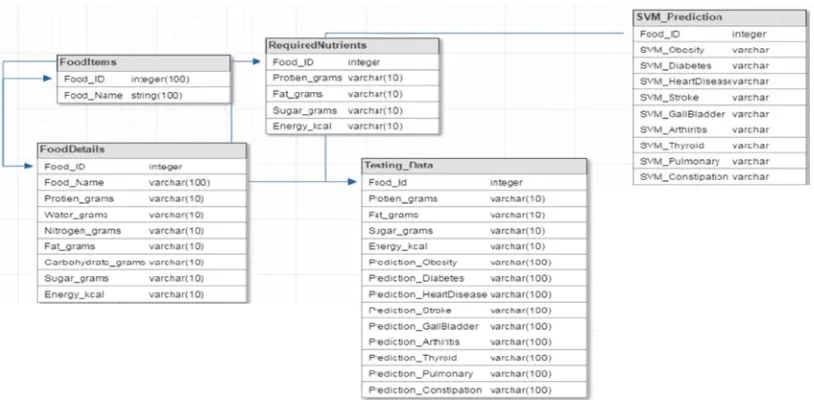Select the FoodItems table header
Viewport: 814px width, 400px height.
tap(143, 63)
